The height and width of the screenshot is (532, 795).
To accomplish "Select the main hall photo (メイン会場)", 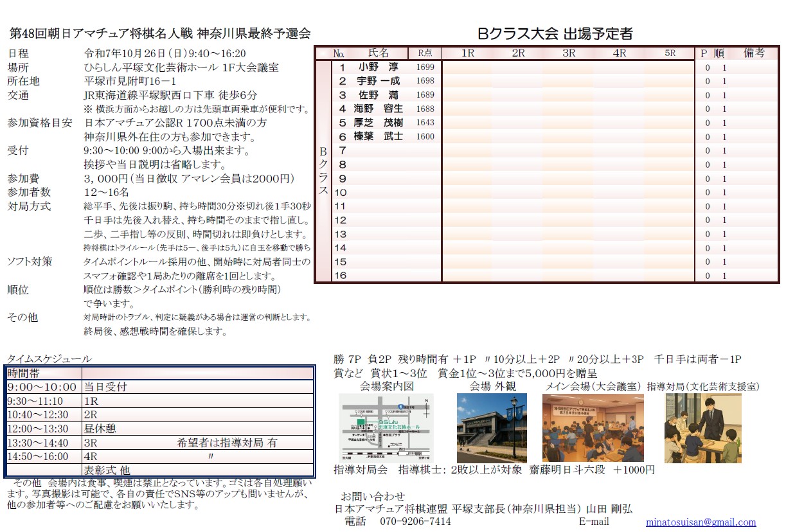I will coord(593,428).
